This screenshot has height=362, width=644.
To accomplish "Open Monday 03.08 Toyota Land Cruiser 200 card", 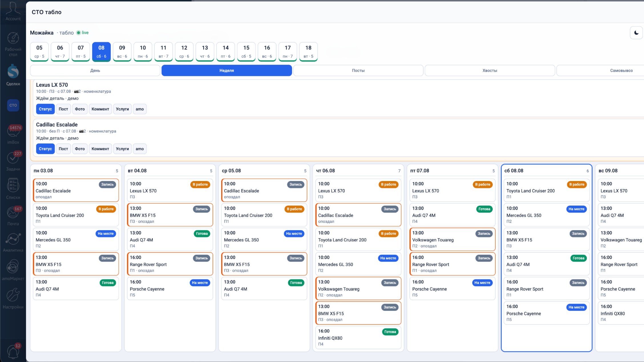I will click(76, 215).
